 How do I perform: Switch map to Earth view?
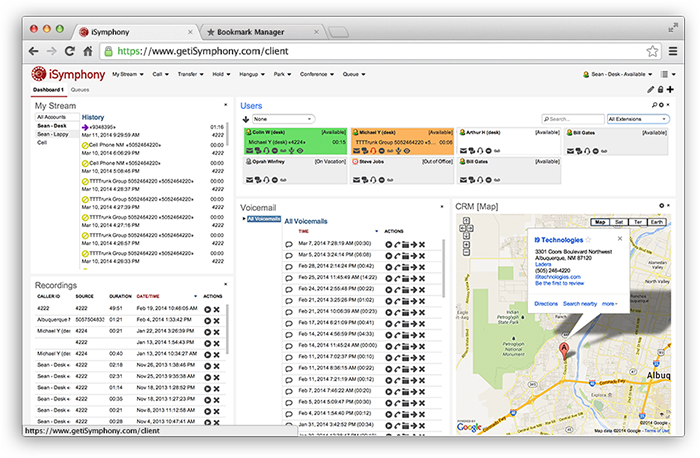(x=657, y=222)
